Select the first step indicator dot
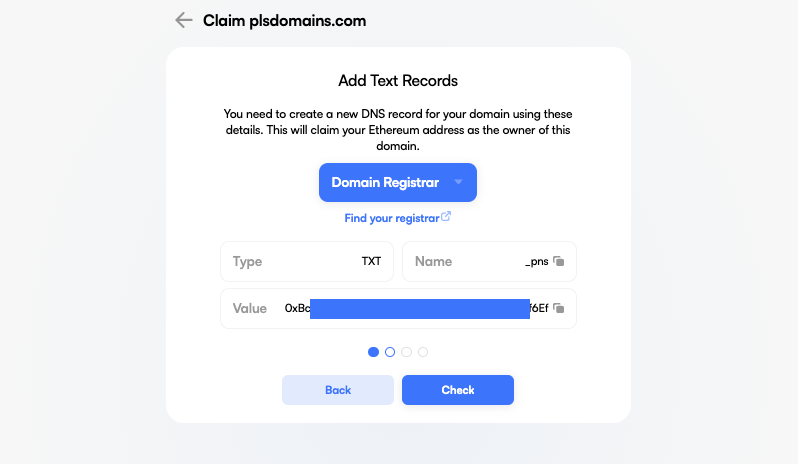The width and height of the screenshot is (798, 464). pos(374,352)
